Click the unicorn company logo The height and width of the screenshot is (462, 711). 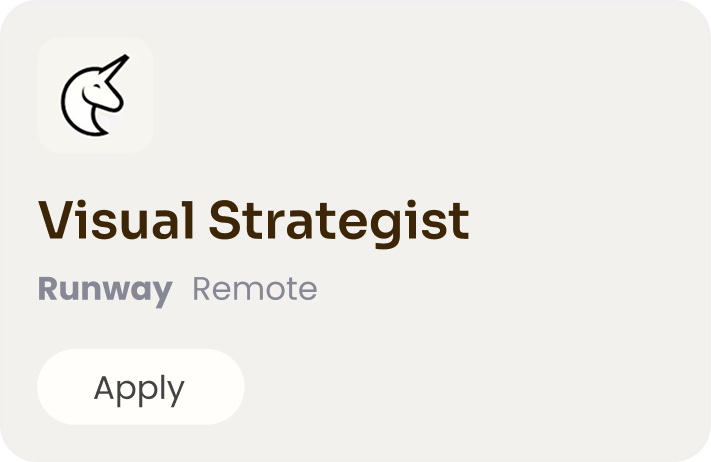pyautogui.click(x=95, y=95)
